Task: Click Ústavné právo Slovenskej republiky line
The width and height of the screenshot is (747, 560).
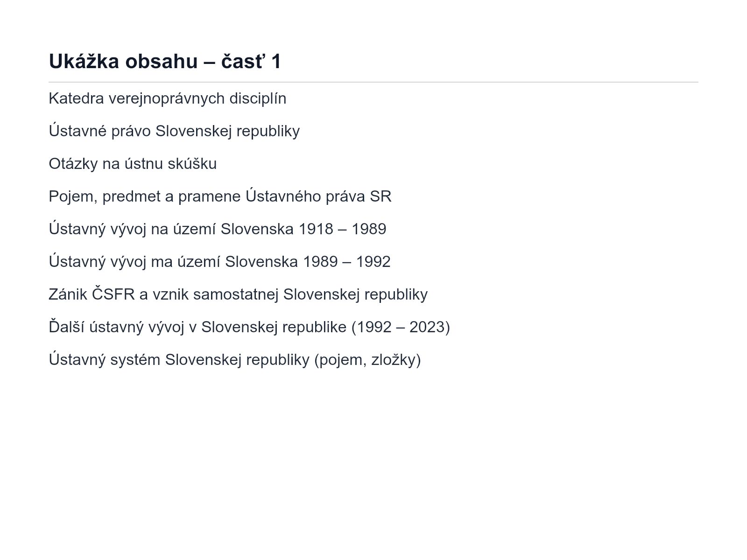Action: (x=174, y=131)
